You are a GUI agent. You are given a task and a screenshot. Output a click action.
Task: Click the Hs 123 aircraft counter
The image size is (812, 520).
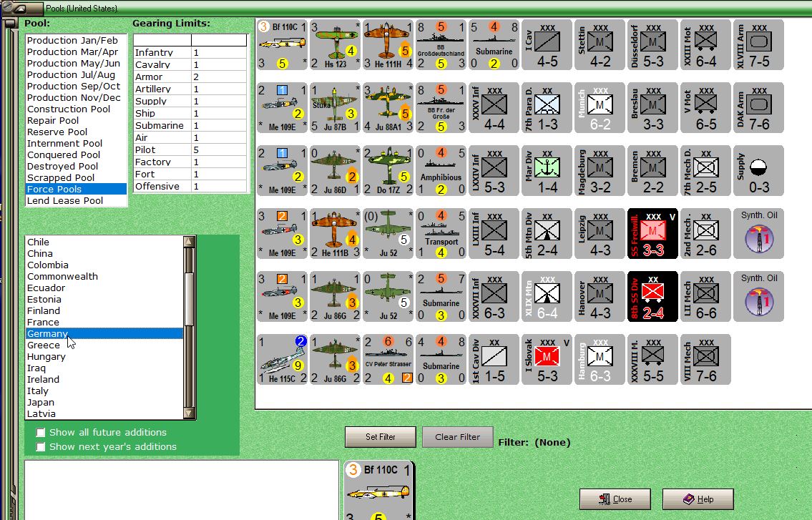click(335, 45)
